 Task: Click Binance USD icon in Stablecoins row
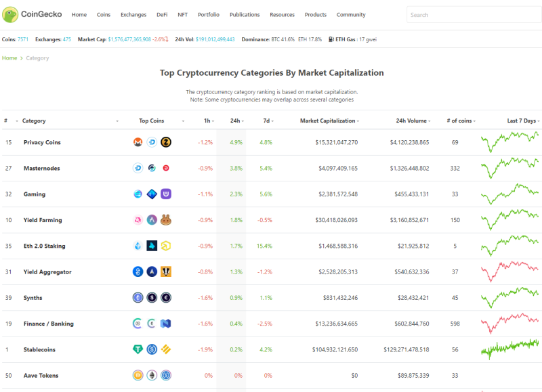click(166, 349)
